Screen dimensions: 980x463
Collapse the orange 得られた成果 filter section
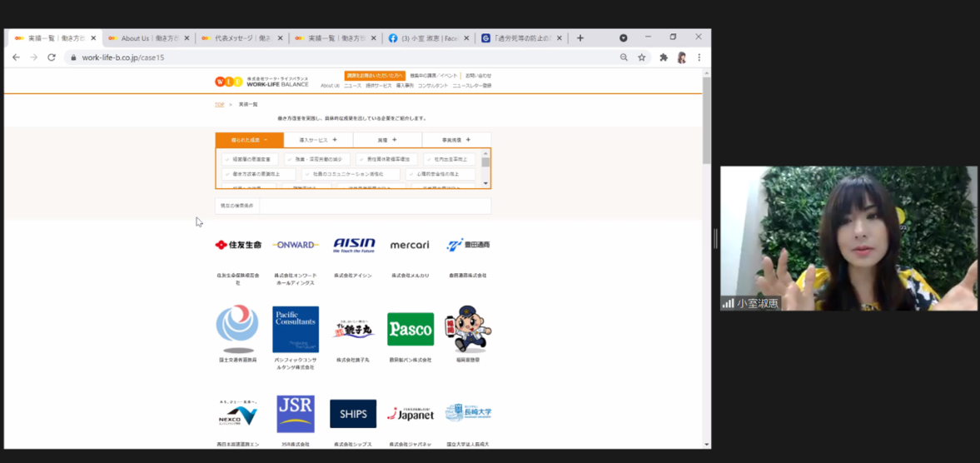(250, 140)
